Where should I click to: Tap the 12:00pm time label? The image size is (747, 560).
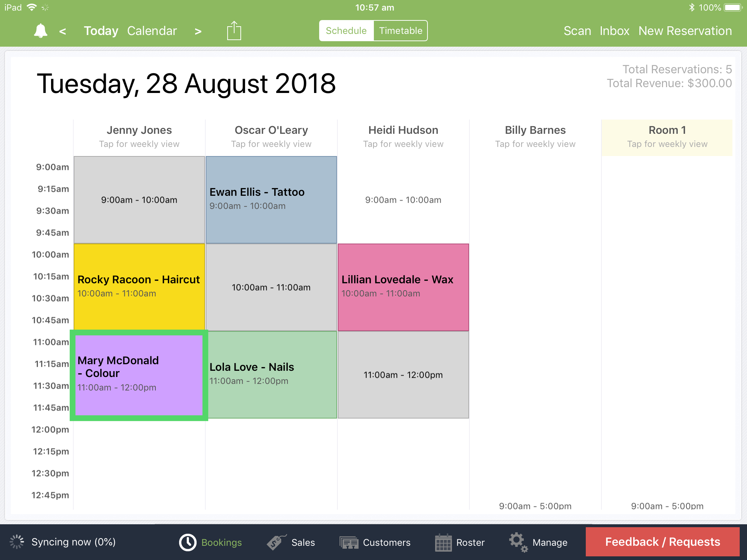tap(50, 429)
